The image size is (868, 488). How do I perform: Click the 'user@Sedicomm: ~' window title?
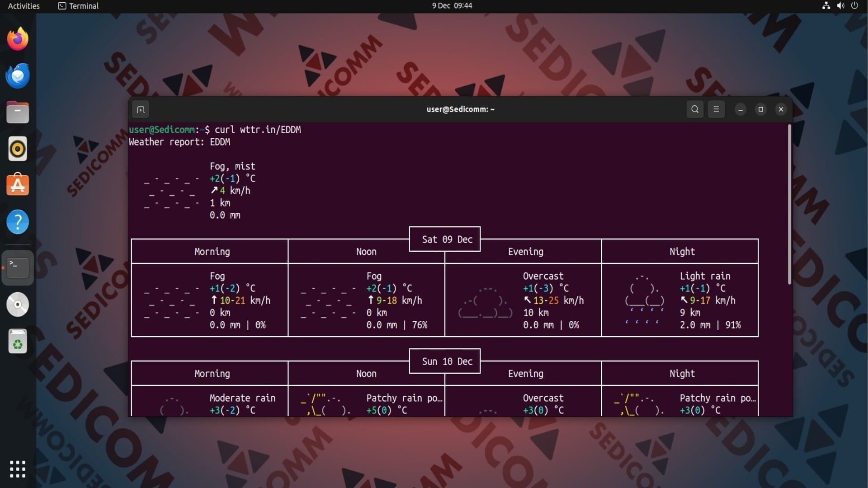tap(460, 109)
